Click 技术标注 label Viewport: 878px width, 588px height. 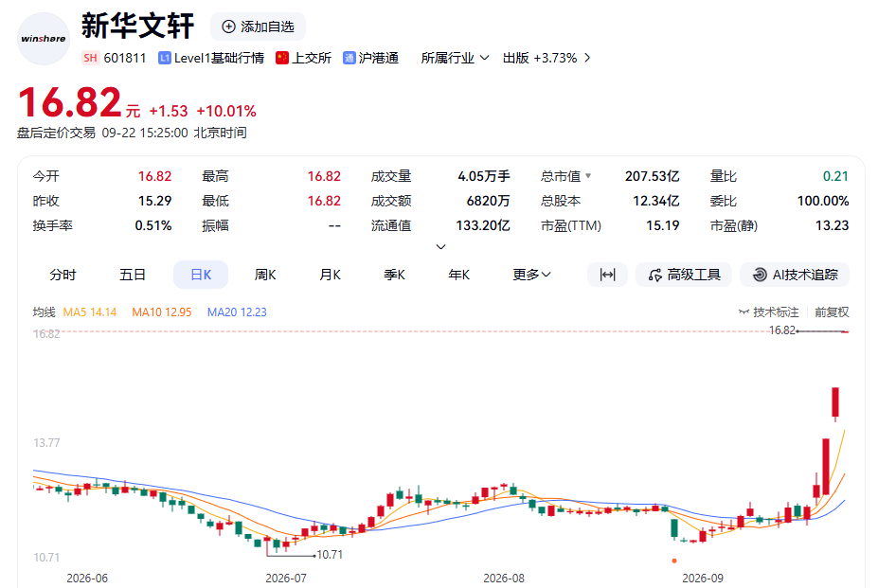[776, 312]
